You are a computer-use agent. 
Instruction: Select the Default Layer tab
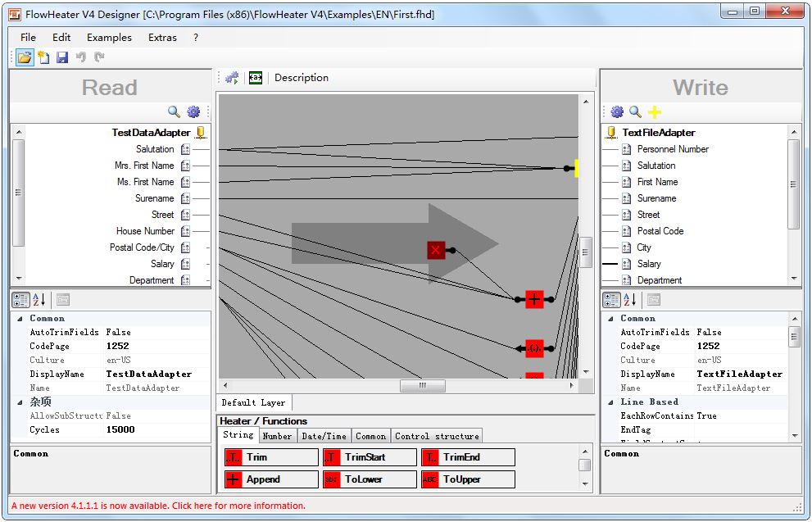coord(253,402)
